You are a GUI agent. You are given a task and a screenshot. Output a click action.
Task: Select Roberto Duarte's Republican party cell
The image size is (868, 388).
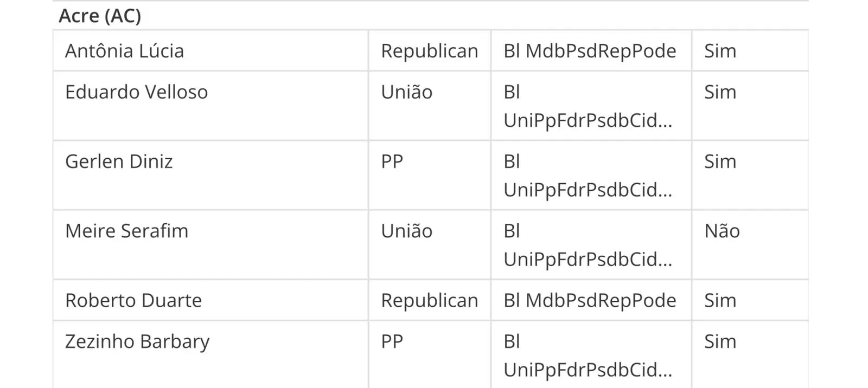429,300
